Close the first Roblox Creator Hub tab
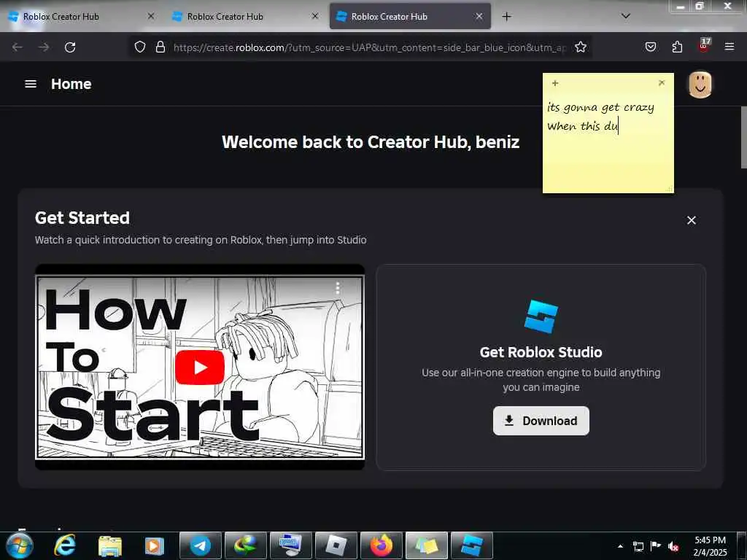The image size is (747, 560). (x=150, y=16)
